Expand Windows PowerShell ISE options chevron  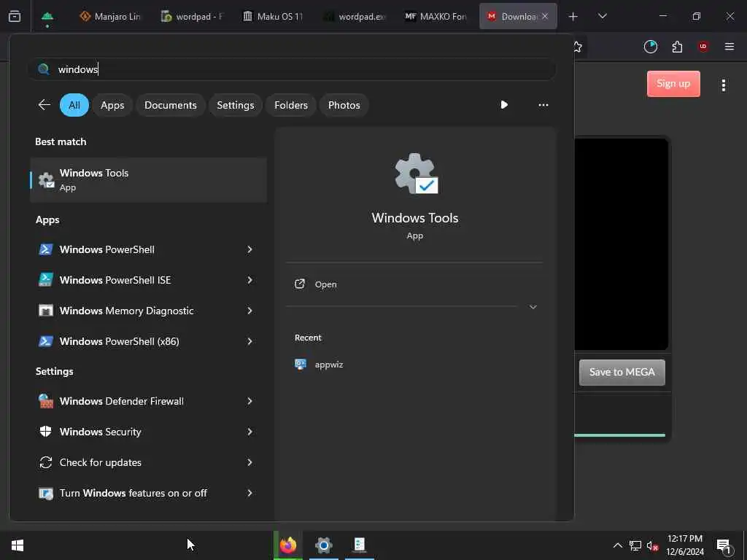[249, 280]
